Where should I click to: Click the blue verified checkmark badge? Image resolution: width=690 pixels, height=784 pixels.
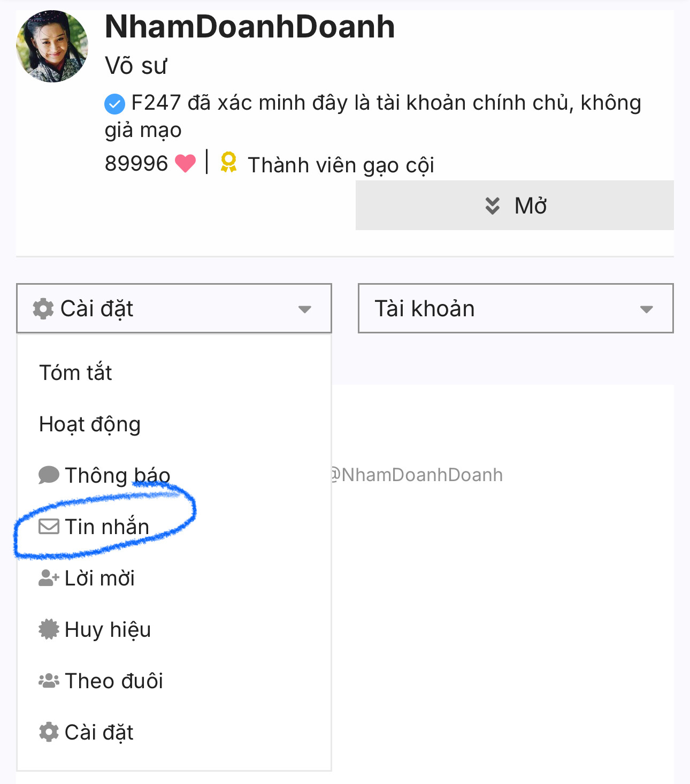click(114, 104)
